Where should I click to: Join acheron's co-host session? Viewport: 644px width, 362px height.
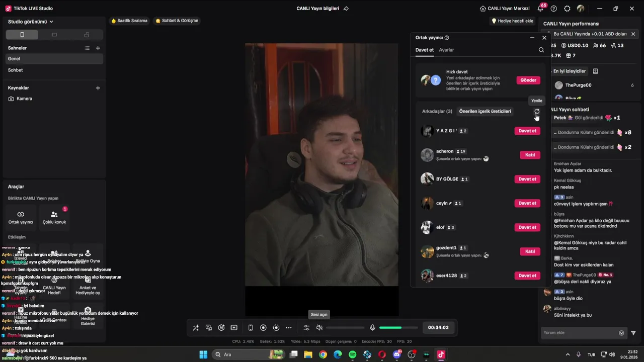(530, 155)
